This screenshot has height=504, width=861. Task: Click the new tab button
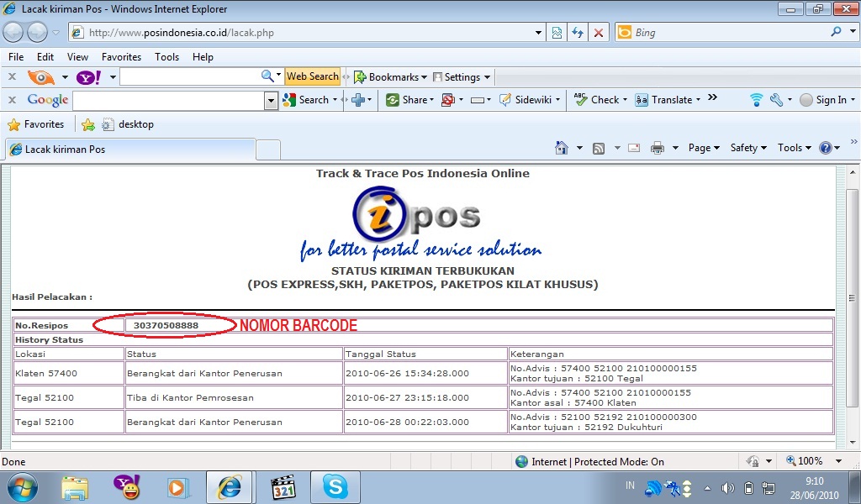[268, 150]
